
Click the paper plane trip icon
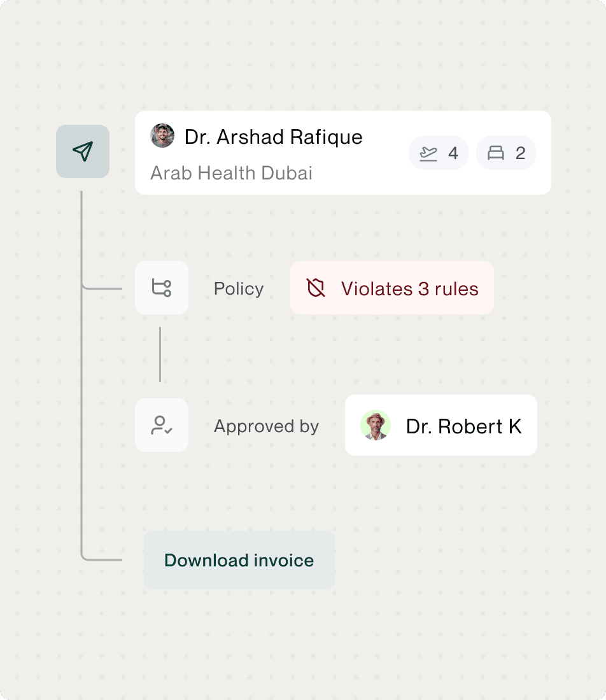tap(83, 151)
